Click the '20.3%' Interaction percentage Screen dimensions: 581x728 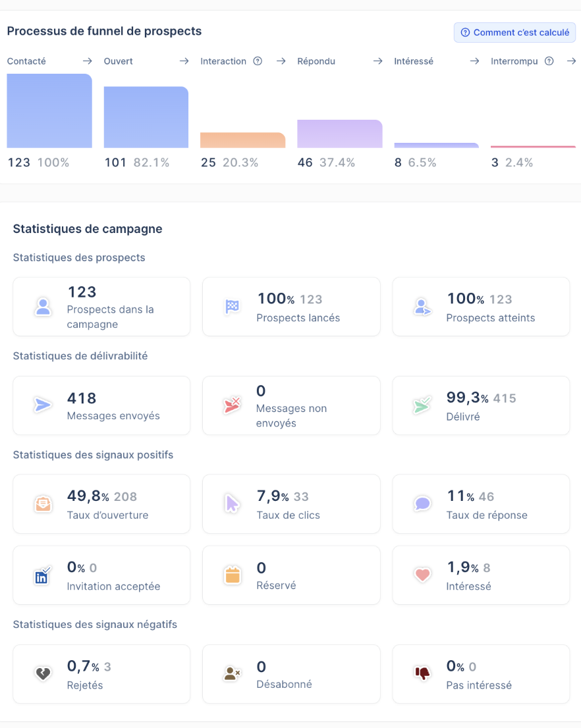[x=240, y=163]
